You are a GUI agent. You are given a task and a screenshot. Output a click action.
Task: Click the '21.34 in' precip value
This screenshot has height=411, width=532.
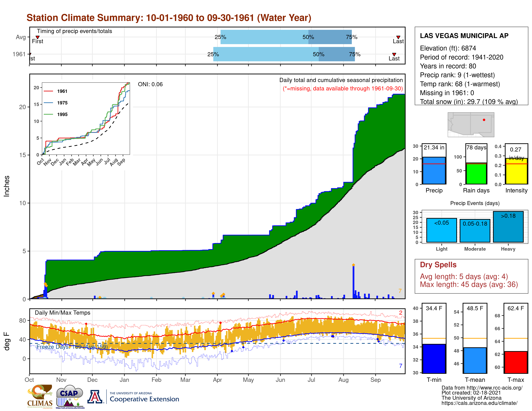click(434, 147)
